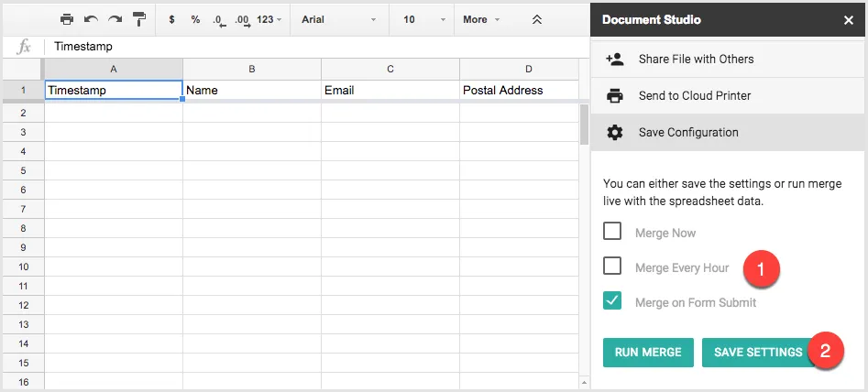
Task: Collapse the menus with double chevron
Action: (x=536, y=19)
